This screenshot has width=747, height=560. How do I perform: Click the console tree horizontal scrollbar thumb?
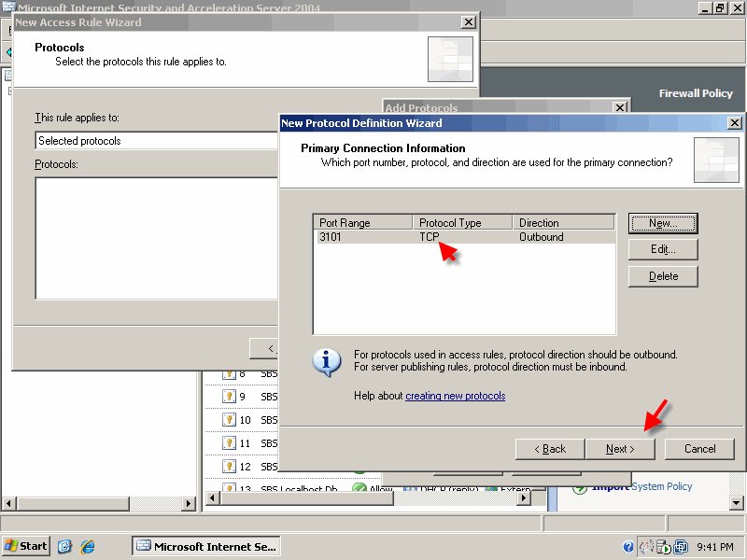point(73,503)
